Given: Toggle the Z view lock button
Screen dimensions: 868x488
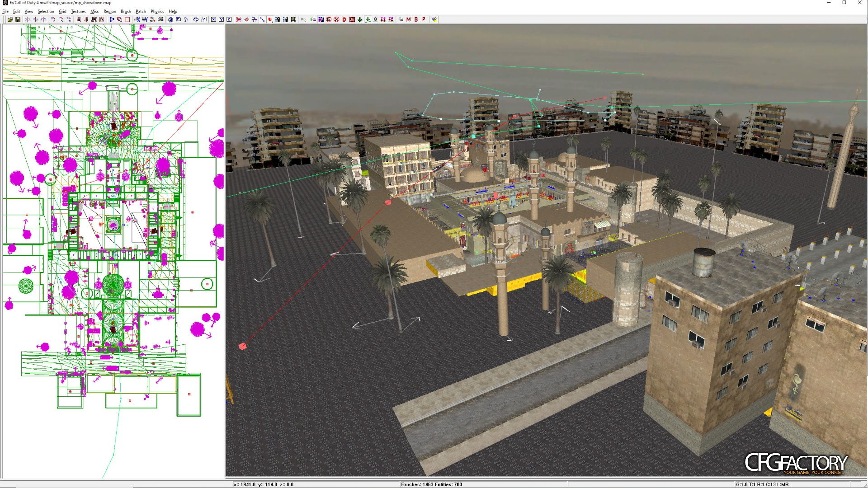Looking at the screenshot, I should [x=229, y=19].
